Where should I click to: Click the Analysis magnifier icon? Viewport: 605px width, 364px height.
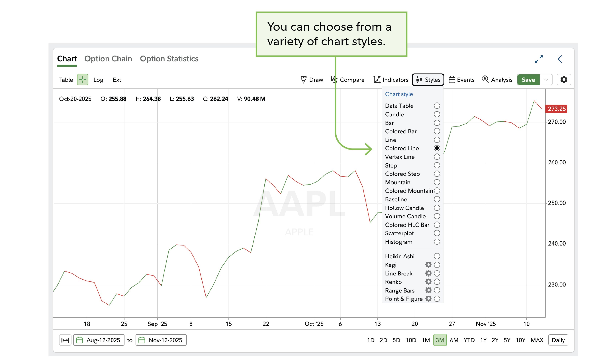coord(485,80)
